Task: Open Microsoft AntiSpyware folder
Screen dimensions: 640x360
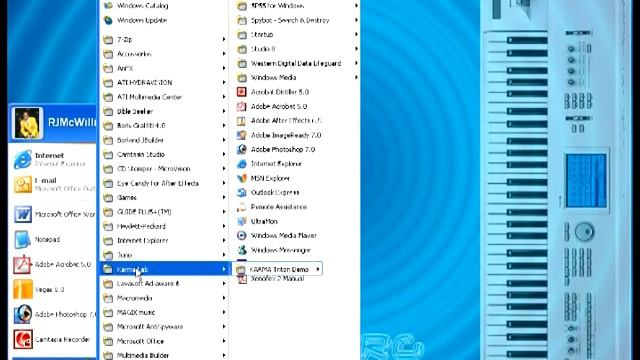Action: [163, 327]
